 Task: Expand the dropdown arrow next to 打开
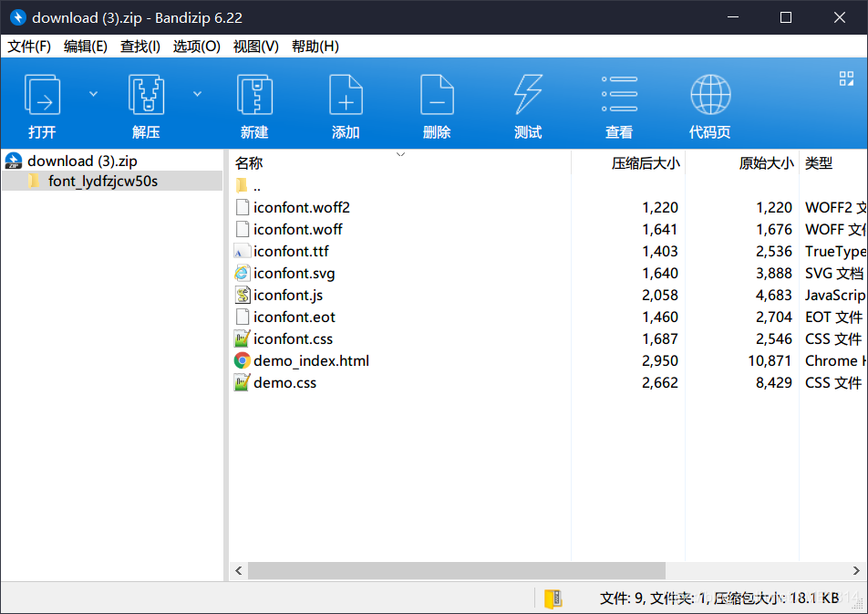tap(94, 94)
